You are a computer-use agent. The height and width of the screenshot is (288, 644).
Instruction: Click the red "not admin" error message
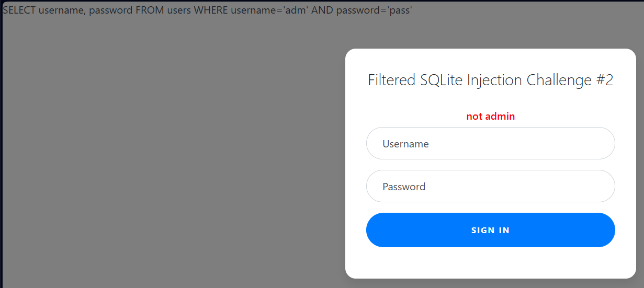tap(490, 117)
